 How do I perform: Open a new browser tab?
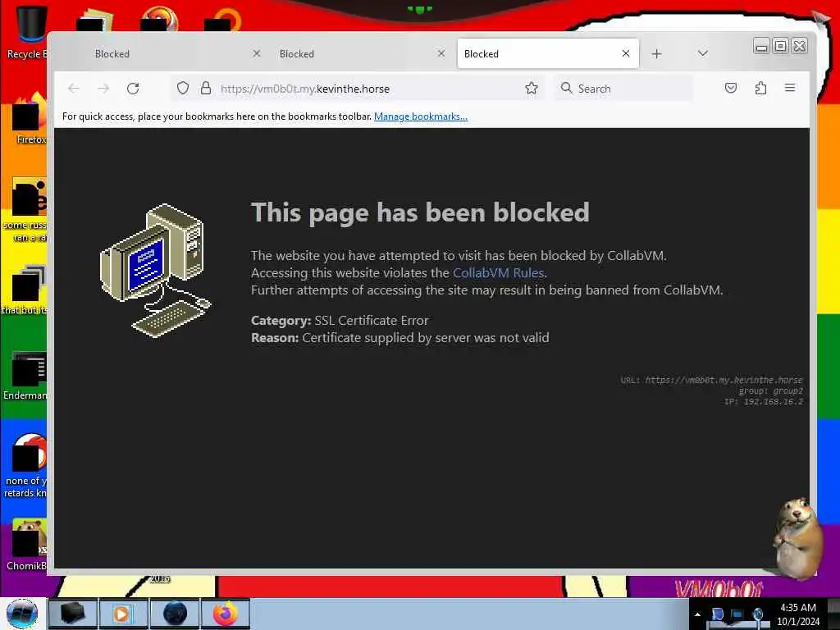(x=657, y=53)
